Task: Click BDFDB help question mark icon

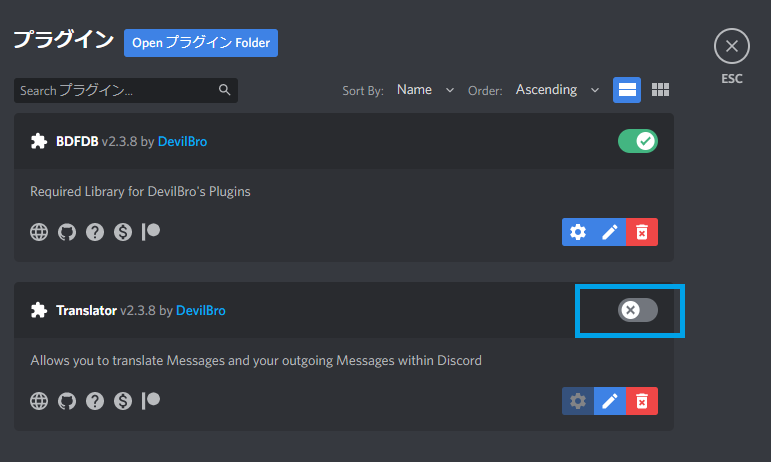Action: click(x=95, y=232)
